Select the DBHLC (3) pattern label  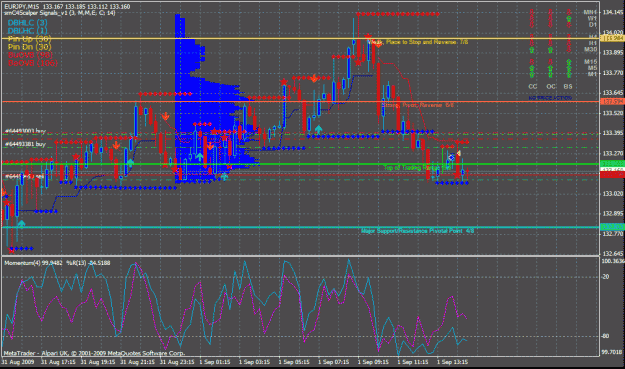pos(28,23)
